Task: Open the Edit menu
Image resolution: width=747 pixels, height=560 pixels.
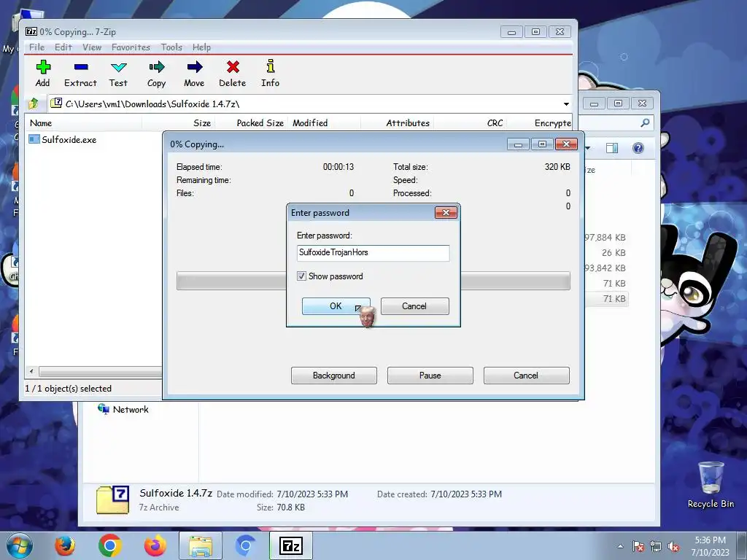Action: tap(63, 47)
